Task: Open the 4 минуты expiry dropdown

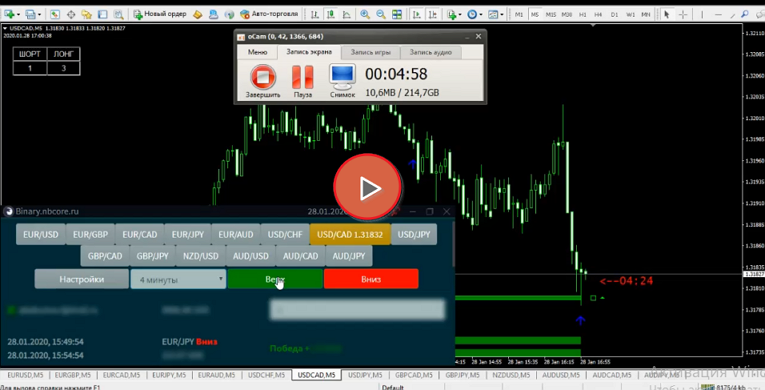Action: [x=178, y=279]
